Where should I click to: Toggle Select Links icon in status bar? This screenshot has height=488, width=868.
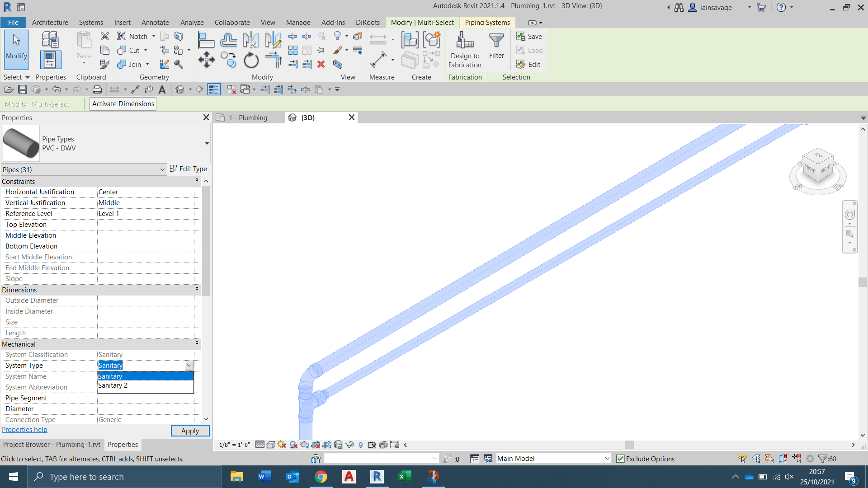742,459
